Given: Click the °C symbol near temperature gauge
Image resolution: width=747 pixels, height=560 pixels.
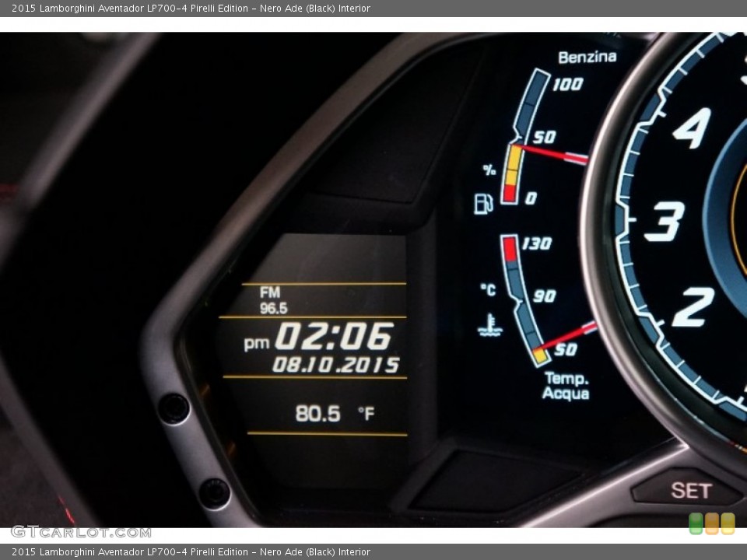Looking at the screenshot, I should pyautogui.click(x=488, y=289).
